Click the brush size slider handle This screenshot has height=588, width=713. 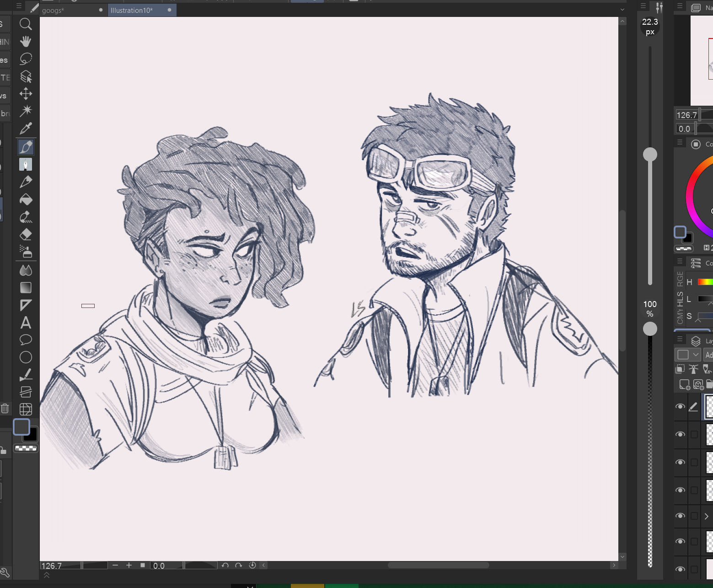pyautogui.click(x=650, y=155)
